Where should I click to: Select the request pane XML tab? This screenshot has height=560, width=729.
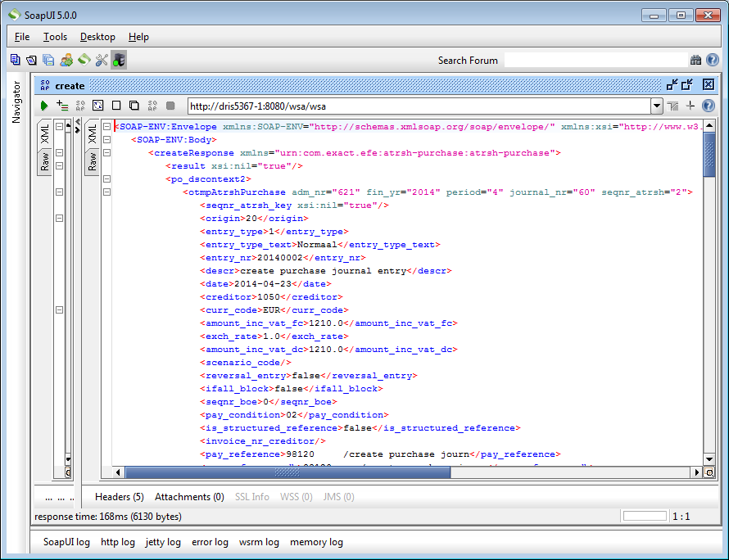44,133
